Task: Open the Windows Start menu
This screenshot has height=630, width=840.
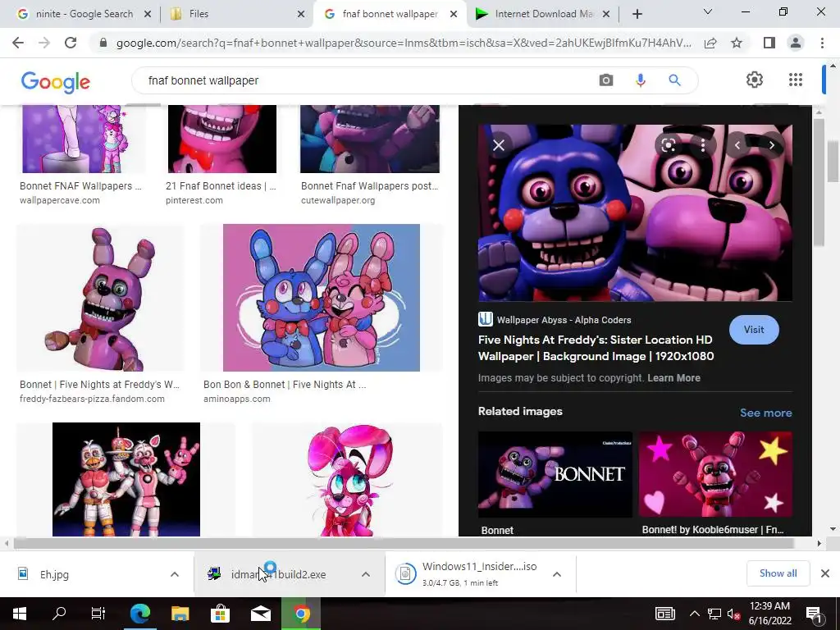Action: 20,614
